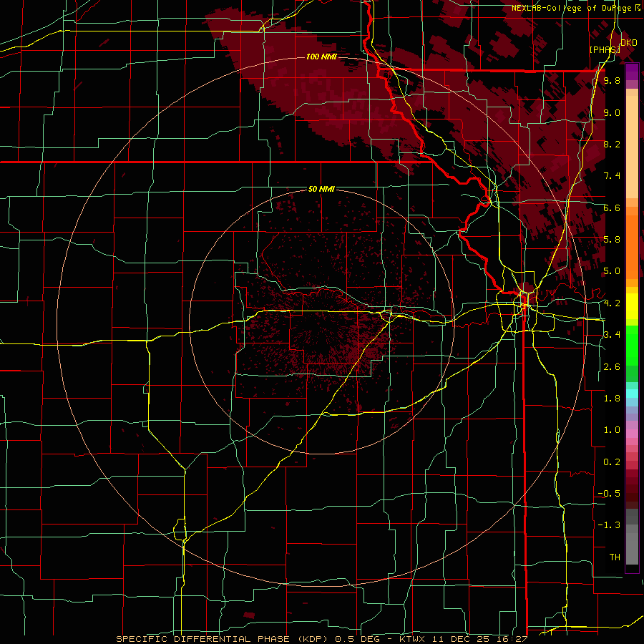Click the -0.5 value on the color scale

tap(609, 494)
